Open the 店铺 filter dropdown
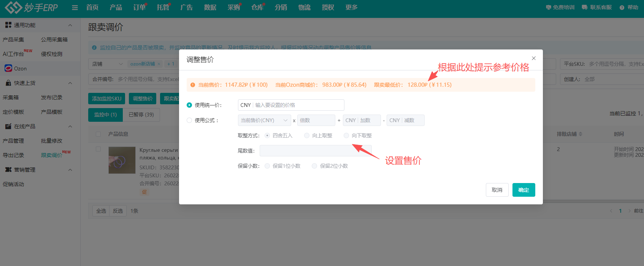Screen dimensions: 644x266 [107, 64]
